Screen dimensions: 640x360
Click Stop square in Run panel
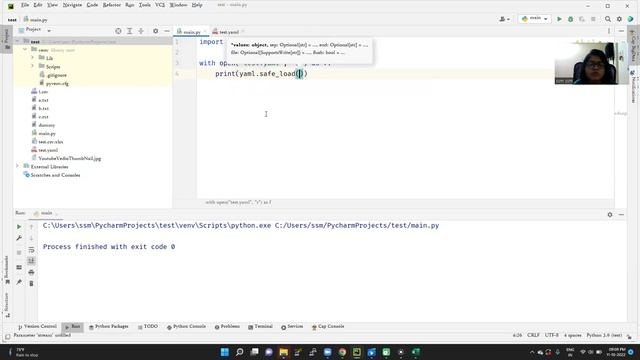pyautogui.click(x=19, y=253)
